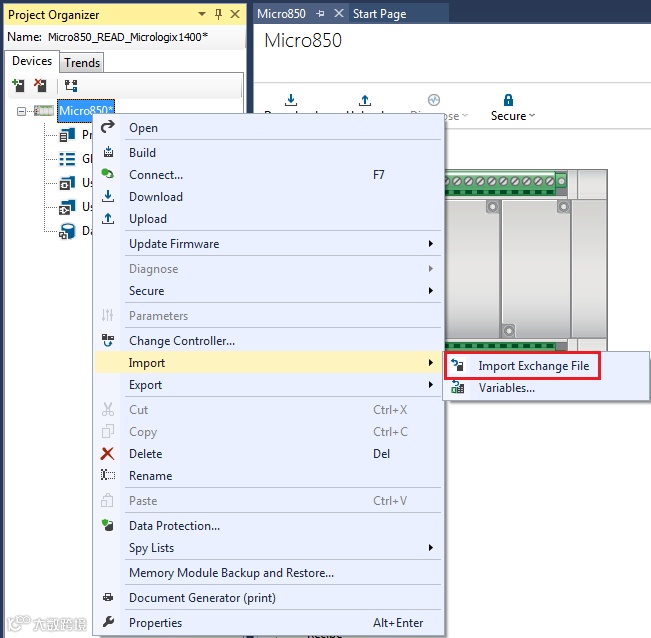This screenshot has height=638, width=651.
Task: Click the Add device icon in Project Organizer
Action: click(x=18, y=86)
